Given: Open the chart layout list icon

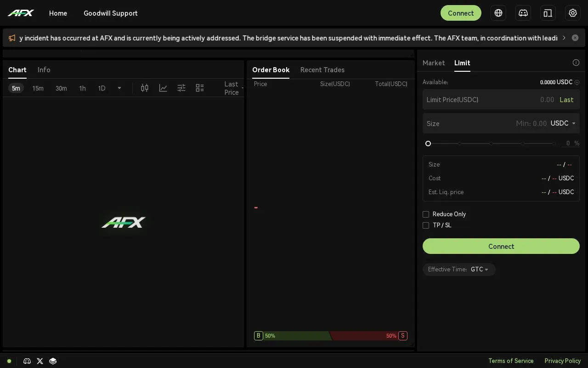Looking at the screenshot, I should pos(200,88).
